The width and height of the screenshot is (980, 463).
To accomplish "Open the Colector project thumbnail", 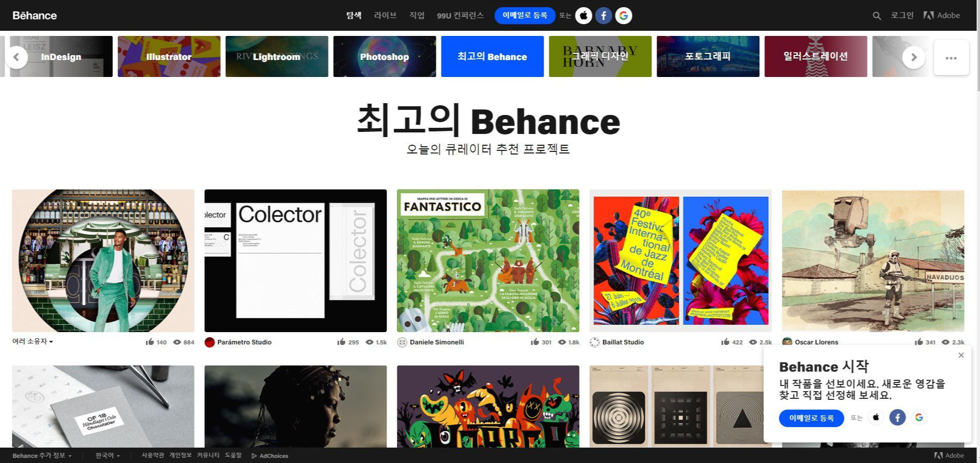I will coord(296,261).
